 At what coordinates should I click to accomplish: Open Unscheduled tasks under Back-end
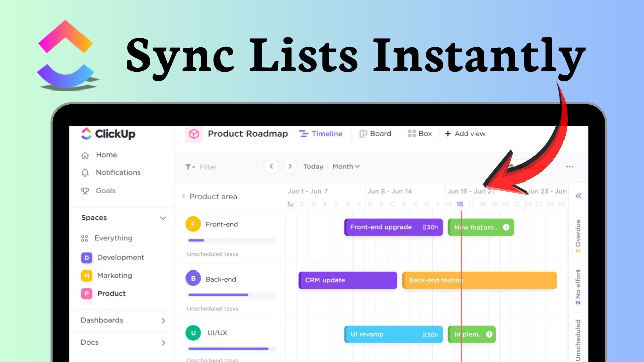pyautogui.click(x=212, y=309)
